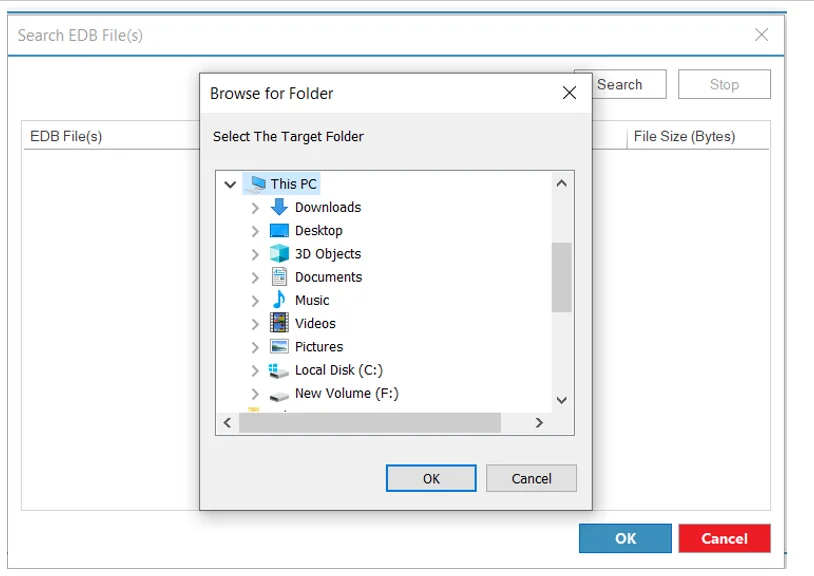
Task: Click the This PC computer icon
Action: 257,184
